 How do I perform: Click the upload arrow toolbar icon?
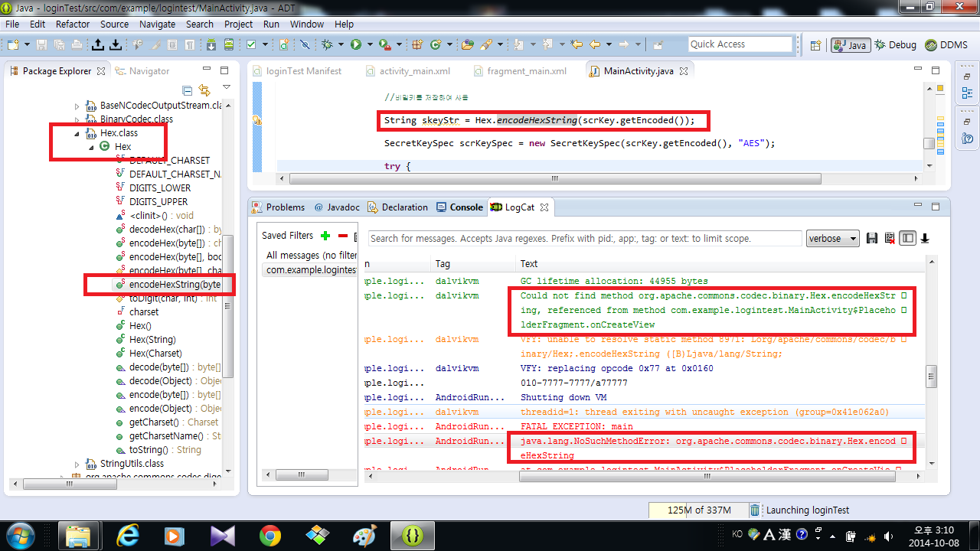click(98, 44)
